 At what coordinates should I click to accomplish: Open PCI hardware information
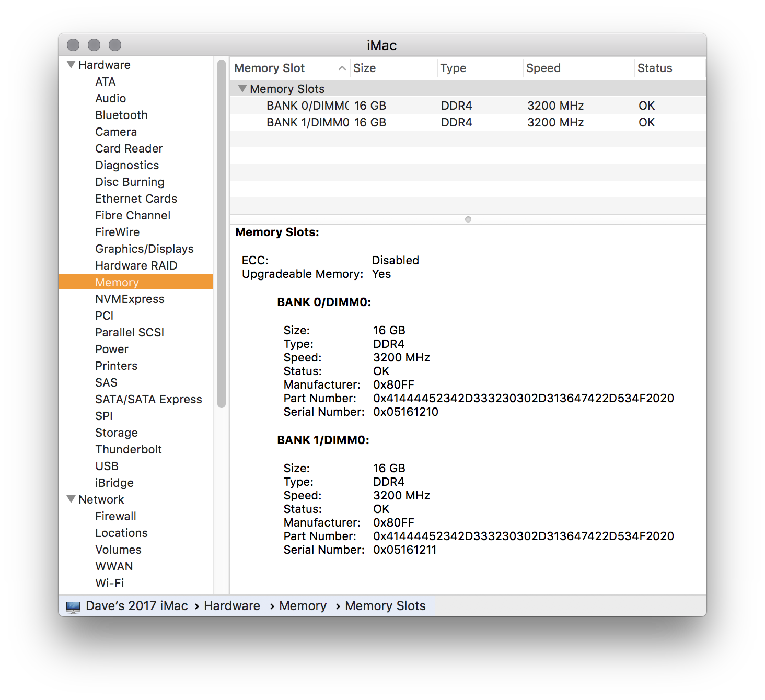[105, 316]
